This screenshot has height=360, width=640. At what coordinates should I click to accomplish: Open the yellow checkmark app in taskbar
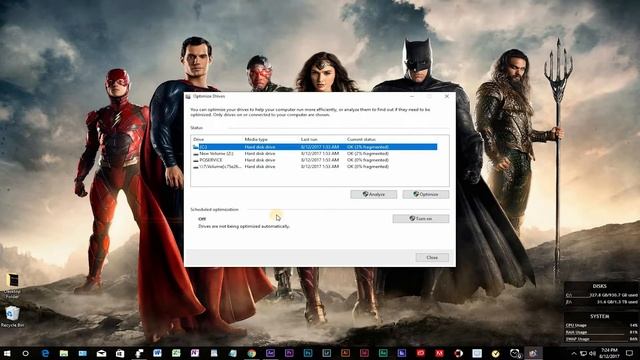pos(496,353)
